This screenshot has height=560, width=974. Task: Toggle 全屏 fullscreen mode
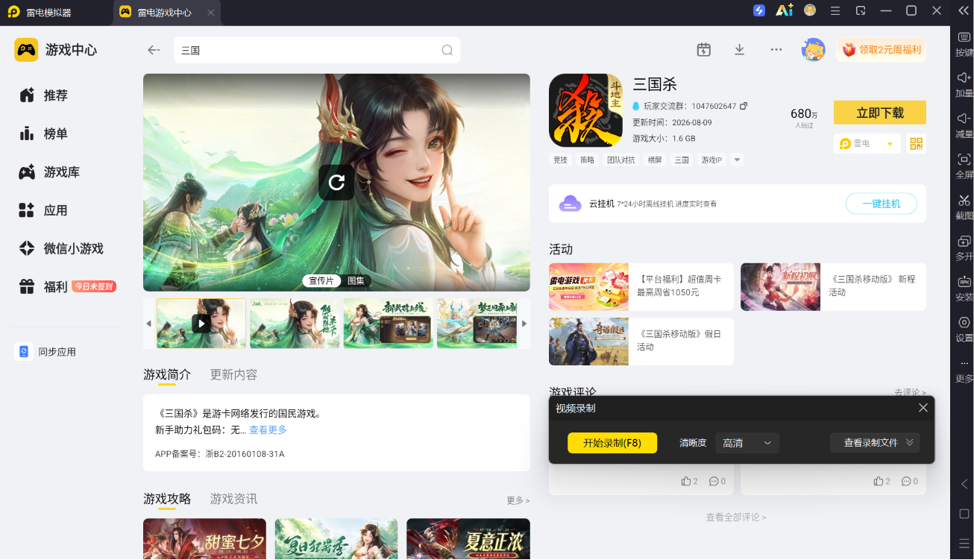click(964, 166)
